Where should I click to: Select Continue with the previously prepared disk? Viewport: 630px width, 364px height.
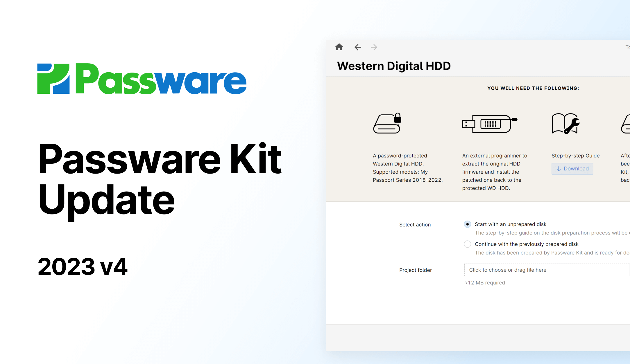pyautogui.click(x=467, y=244)
